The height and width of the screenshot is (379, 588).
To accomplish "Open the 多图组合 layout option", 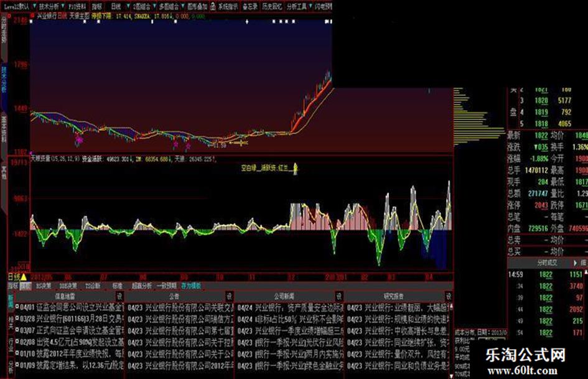I will click(x=169, y=6).
